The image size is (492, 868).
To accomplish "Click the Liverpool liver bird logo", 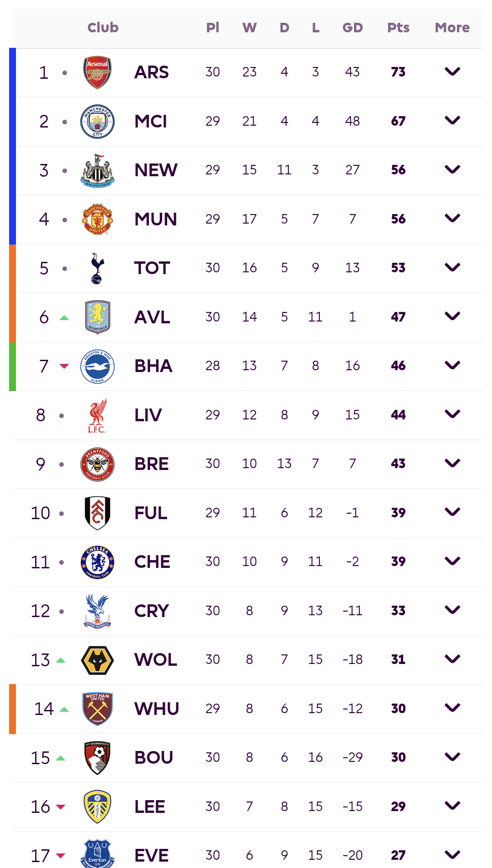I will point(97,415).
